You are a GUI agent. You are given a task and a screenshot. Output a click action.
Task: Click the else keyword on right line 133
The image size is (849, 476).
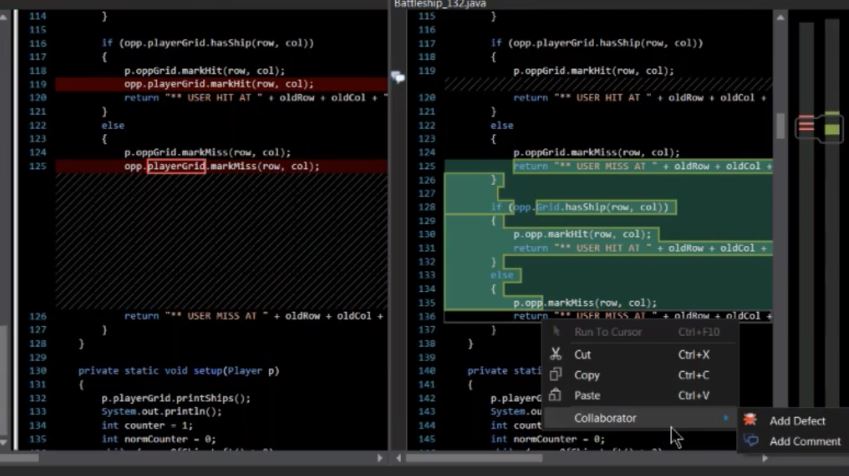click(x=502, y=275)
